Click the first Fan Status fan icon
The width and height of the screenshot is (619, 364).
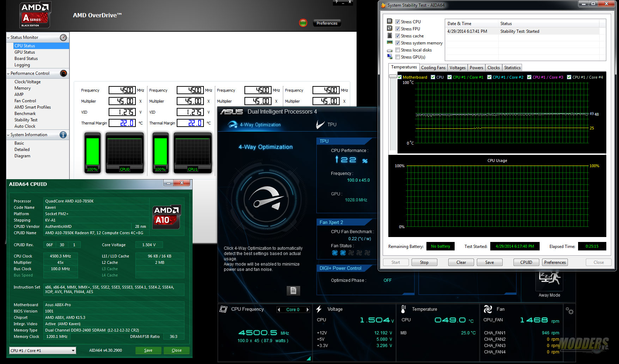[335, 253]
